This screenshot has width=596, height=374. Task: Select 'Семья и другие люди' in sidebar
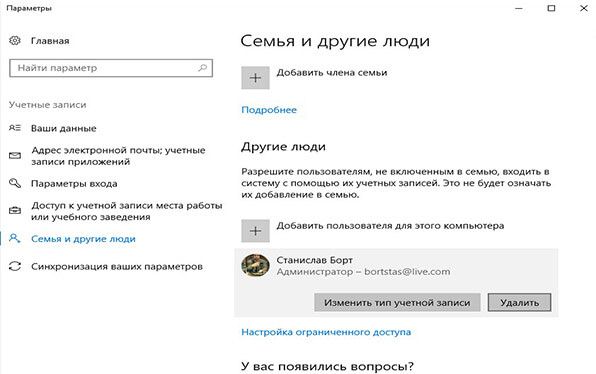click(83, 239)
